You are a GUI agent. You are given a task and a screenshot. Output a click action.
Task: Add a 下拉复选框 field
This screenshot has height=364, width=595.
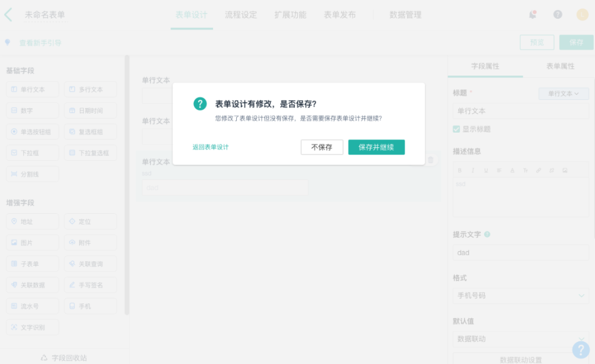click(91, 153)
